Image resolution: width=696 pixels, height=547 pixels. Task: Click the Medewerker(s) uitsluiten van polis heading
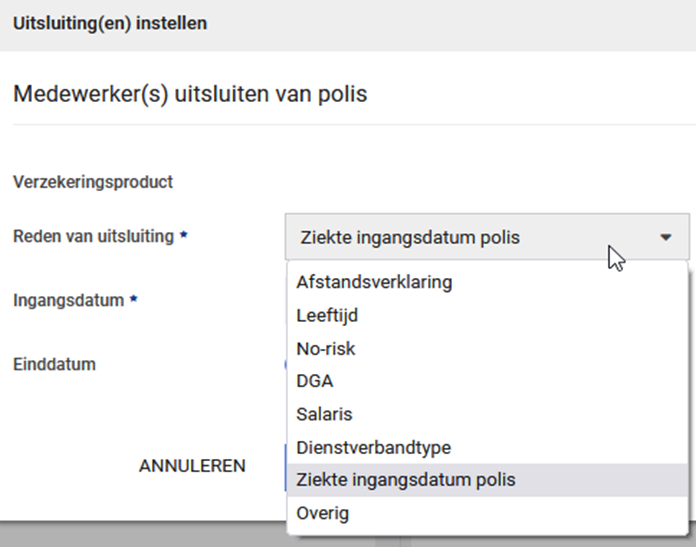pos(190,95)
